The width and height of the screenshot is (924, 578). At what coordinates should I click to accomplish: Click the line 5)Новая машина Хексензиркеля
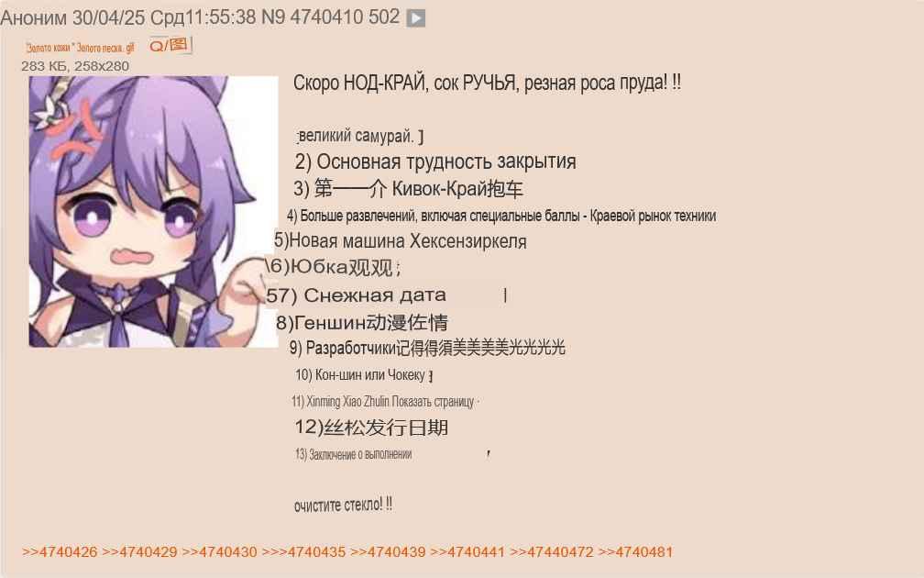point(400,240)
